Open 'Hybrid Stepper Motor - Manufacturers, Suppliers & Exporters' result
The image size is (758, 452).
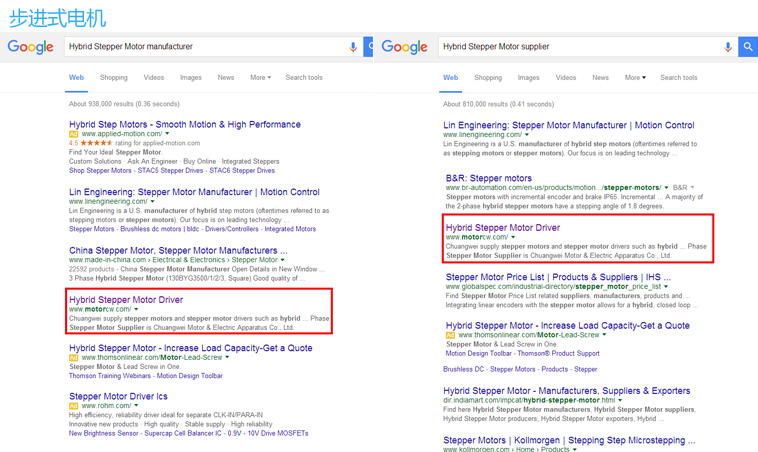click(x=567, y=391)
